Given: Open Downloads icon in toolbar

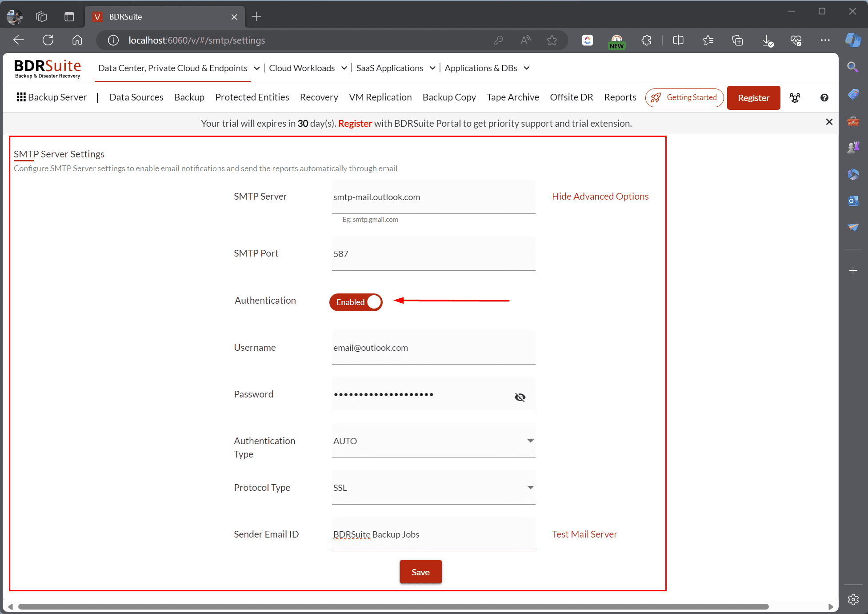Looking at the screenshot, I should pyautogui.click(x=768, y=41).
